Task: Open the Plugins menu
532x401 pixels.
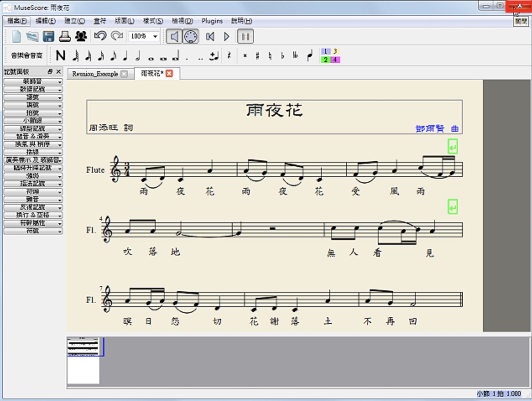Action: 212,21
